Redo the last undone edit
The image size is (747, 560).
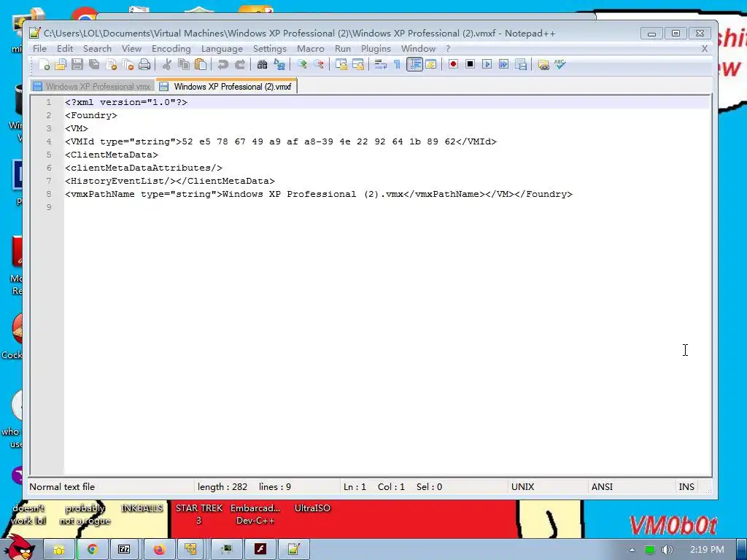(x=239, y=64)
